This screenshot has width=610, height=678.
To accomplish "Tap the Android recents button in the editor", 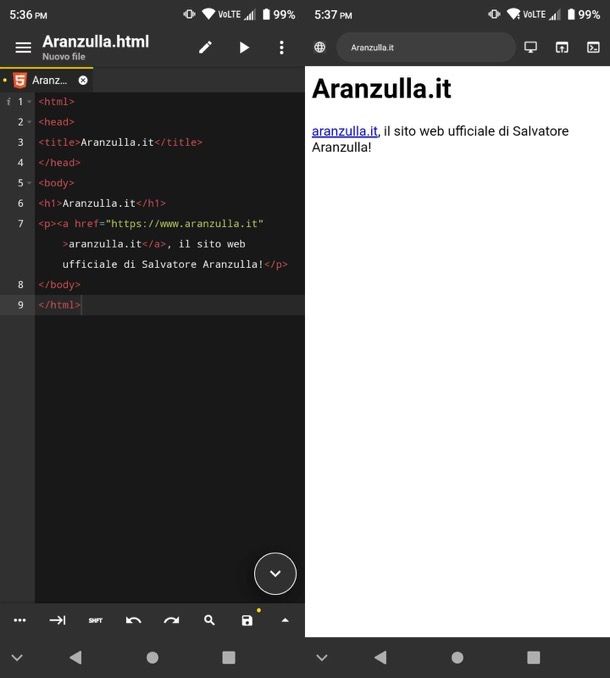I will pyautogui.click(x=229, y=658).
